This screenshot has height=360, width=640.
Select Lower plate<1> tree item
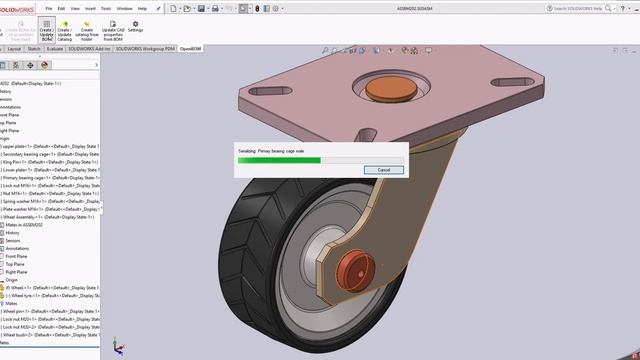50,170
